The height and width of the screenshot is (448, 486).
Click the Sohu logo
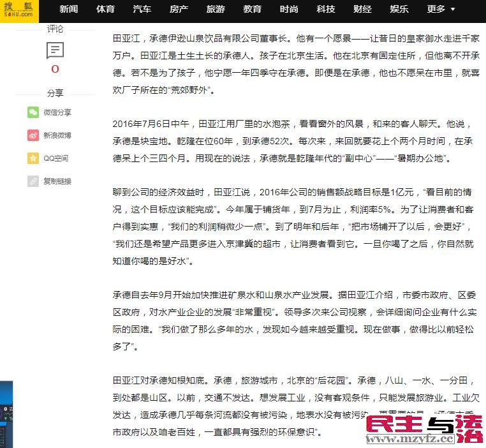pyautogui.click(x=18, y=10)
